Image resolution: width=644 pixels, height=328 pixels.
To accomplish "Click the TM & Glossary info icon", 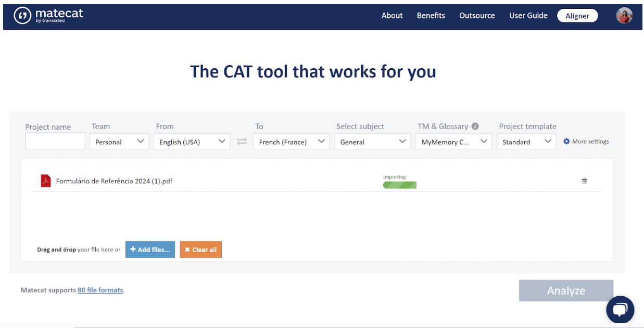I will [475, 127].
